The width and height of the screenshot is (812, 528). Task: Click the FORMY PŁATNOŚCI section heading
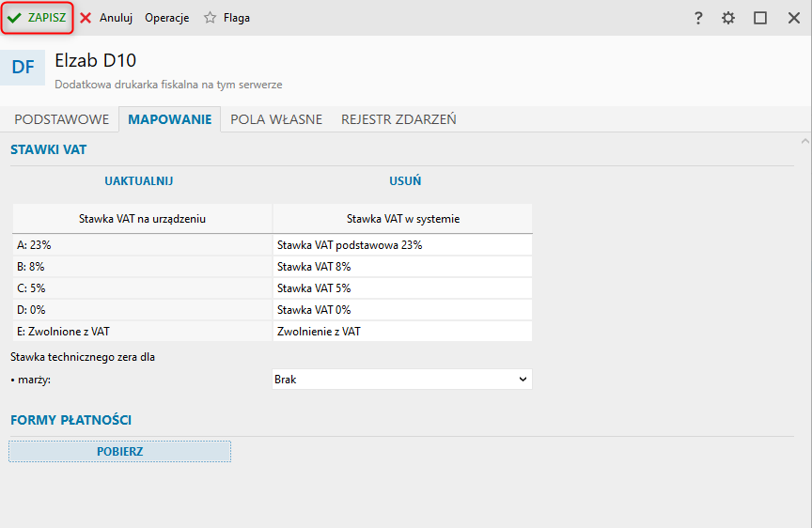(70, 420)
